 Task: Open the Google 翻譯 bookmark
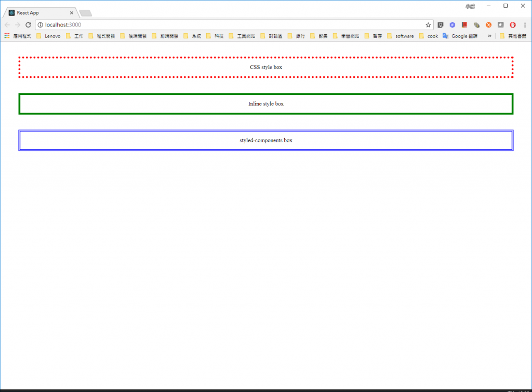tap(460, 36)
